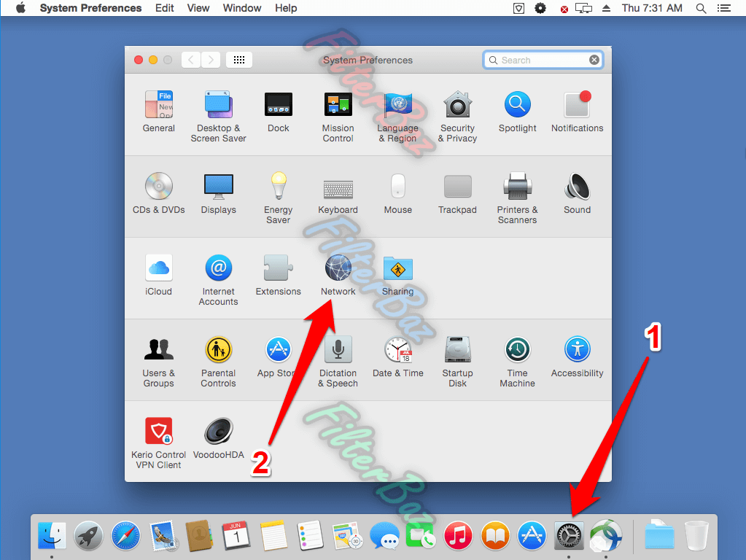Open the Window menu

click(241, 8)
